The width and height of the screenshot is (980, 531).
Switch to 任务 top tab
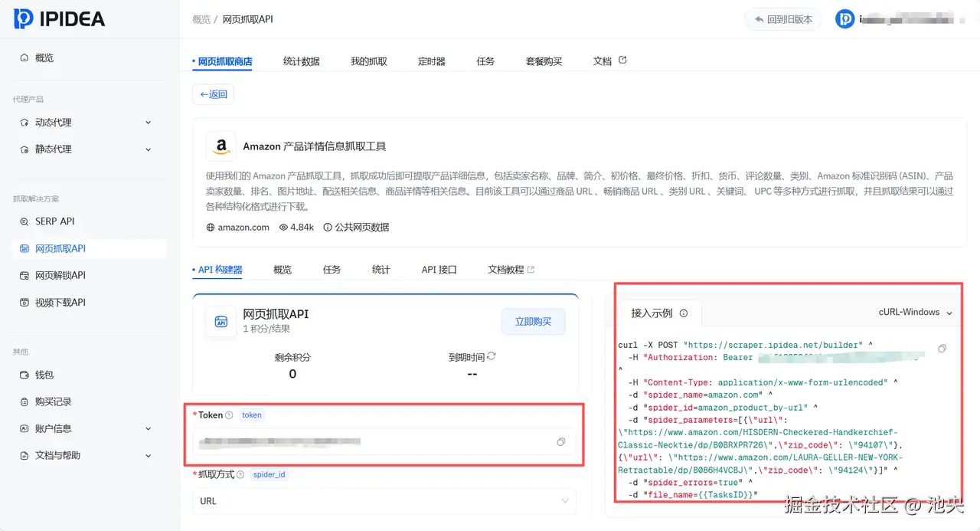485,61
